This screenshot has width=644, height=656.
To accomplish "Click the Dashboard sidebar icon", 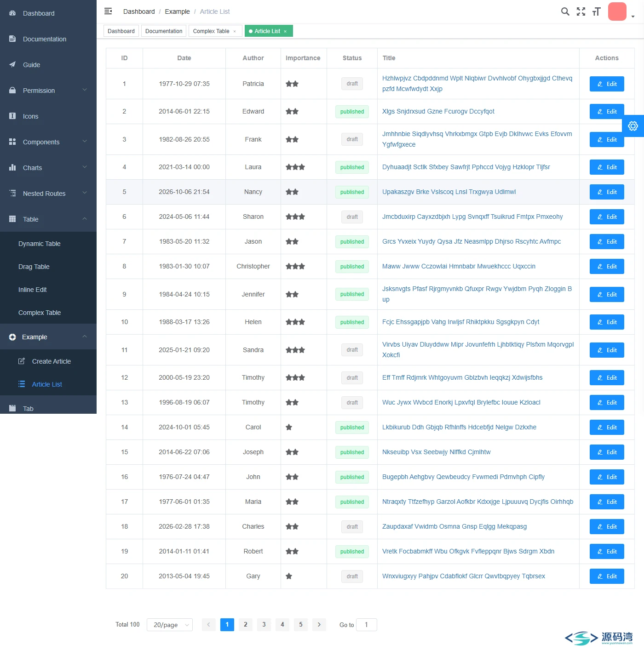I will pyautogui.click(x=12, y=13).
